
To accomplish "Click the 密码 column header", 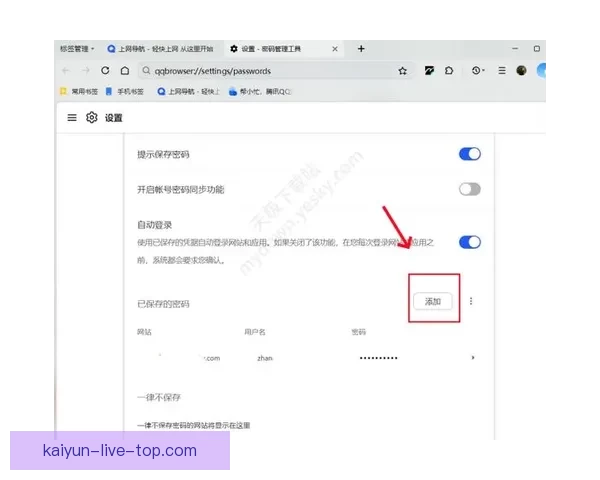I will (x=359, y=332).
